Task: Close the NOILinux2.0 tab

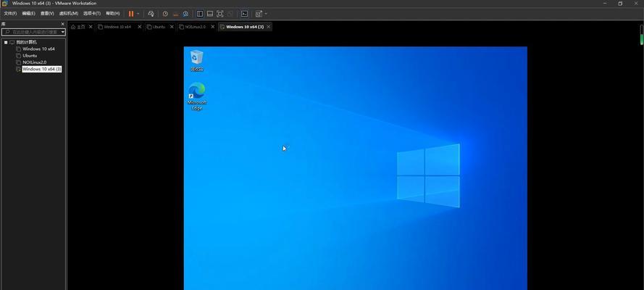Action: click(212, 27)
